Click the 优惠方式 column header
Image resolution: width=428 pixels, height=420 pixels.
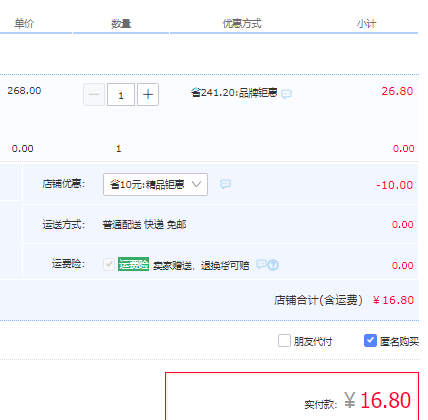[x=242, y=24]
